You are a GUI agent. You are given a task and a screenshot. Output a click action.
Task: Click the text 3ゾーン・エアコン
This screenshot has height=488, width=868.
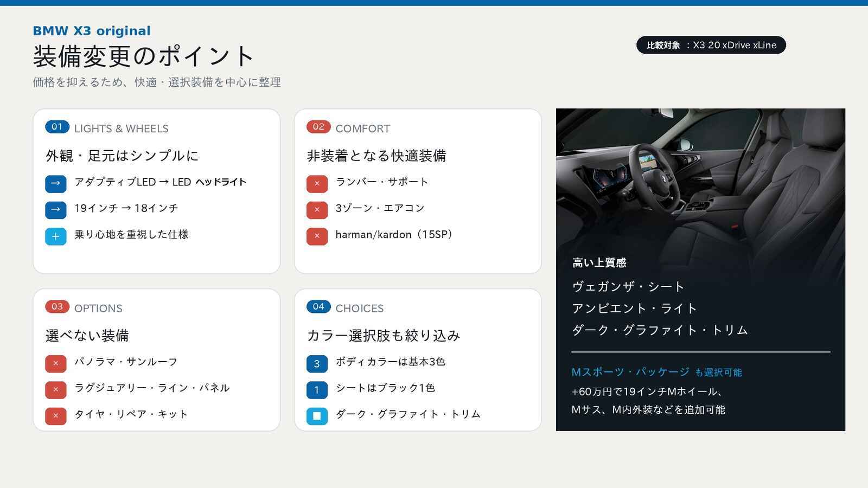tap(380, 208)
